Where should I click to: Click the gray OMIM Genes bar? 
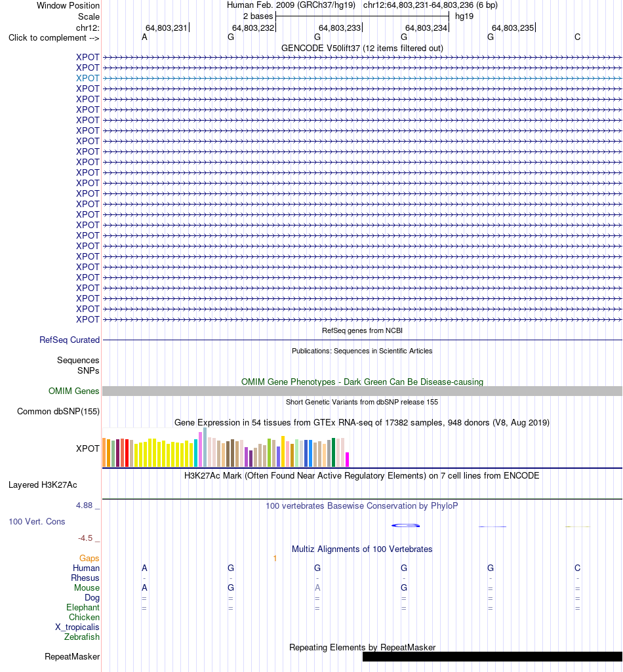coord(362,391)
